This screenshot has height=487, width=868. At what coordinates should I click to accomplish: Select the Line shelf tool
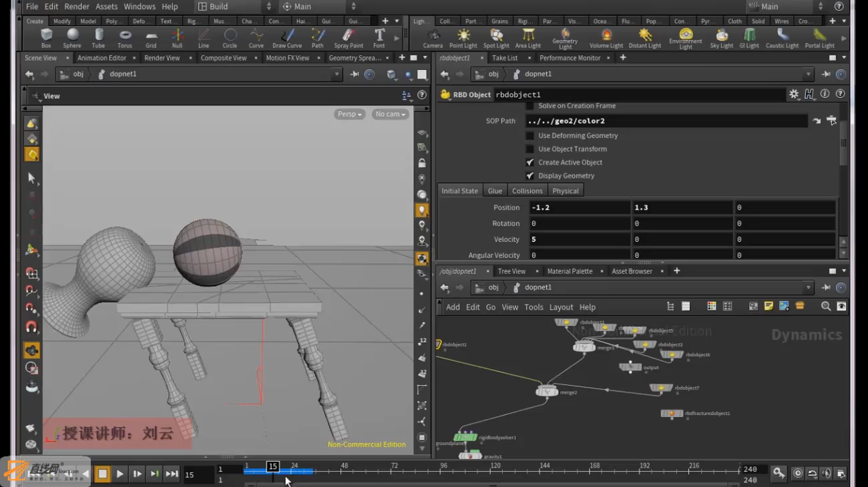point(204,38)
